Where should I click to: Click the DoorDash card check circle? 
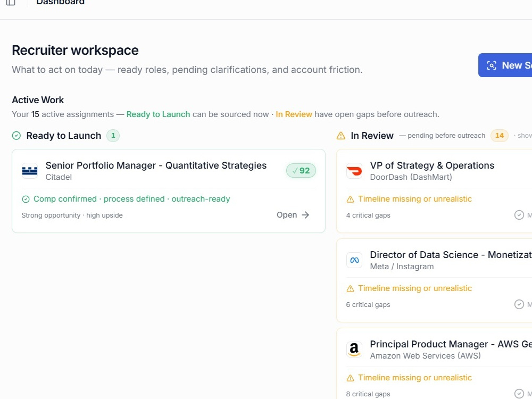tap(519, 215)
